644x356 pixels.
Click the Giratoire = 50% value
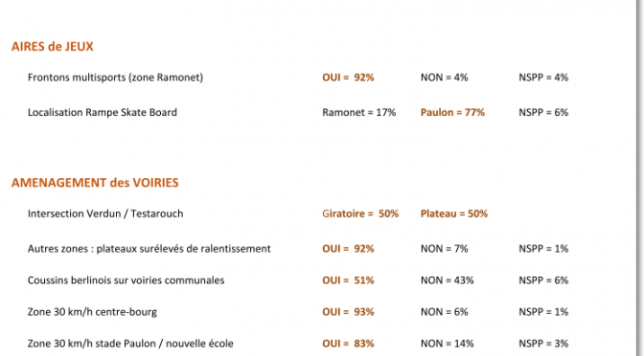[x=360, y=213]
